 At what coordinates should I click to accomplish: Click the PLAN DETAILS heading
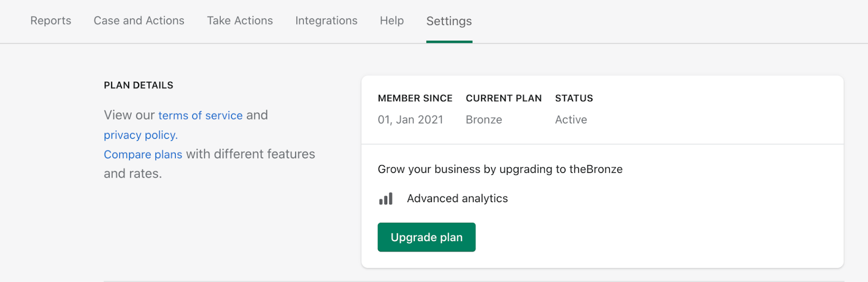click(x=139, y=85)
